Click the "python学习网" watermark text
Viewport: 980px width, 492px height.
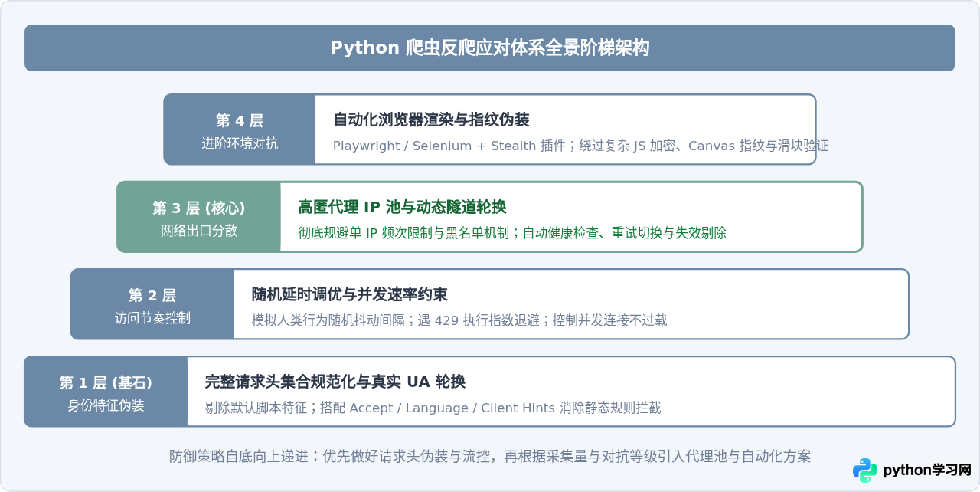pos(927,470)
